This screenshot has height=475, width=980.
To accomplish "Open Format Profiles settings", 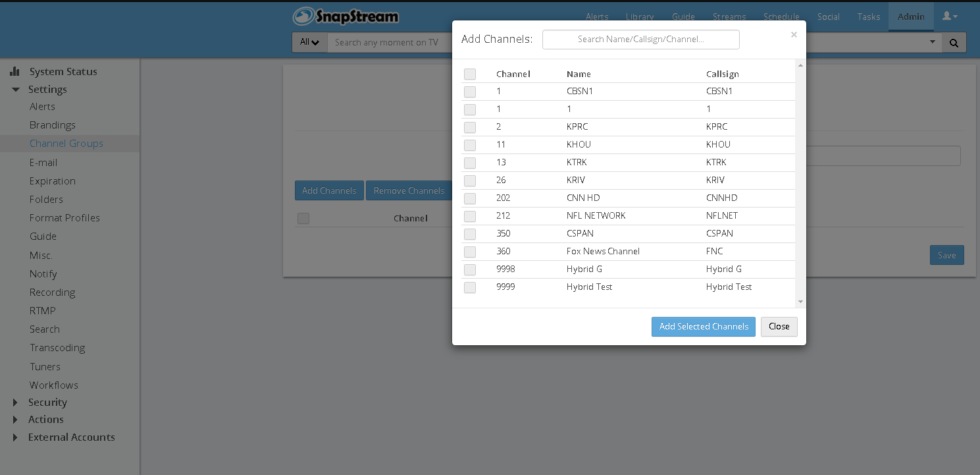I will pos(64,218).
